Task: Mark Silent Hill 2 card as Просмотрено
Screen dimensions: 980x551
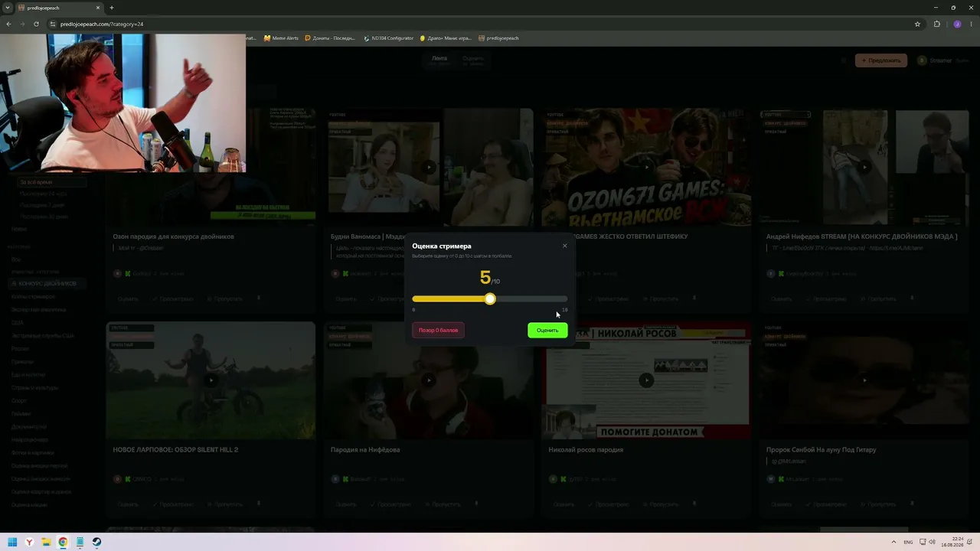Action: pos(172,504)
